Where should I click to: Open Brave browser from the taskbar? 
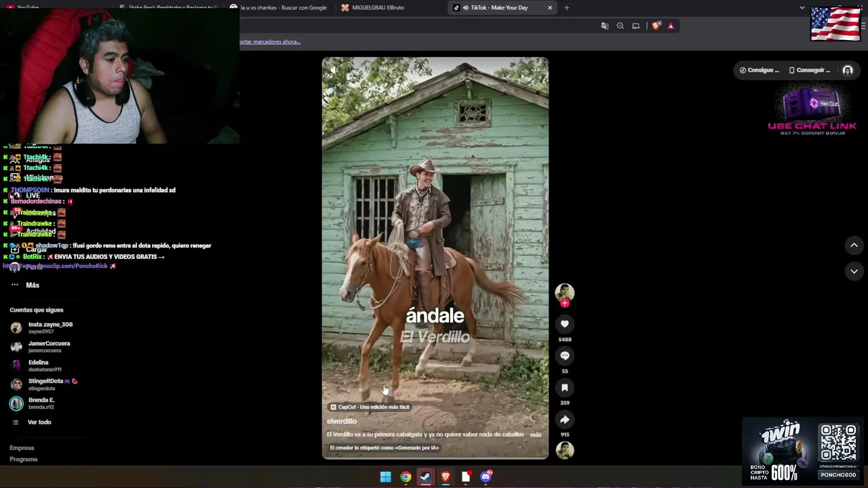pyautogui.click(x=446, y=477)
